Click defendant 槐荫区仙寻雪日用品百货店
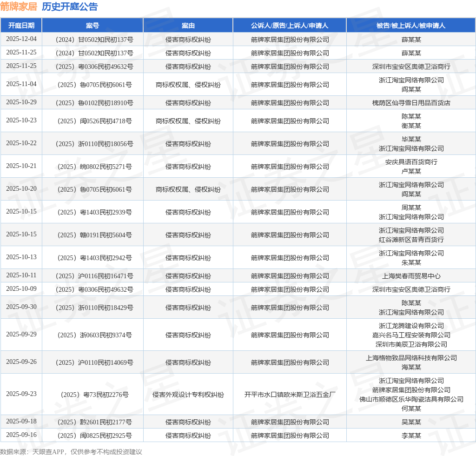 tap(411, 103)
